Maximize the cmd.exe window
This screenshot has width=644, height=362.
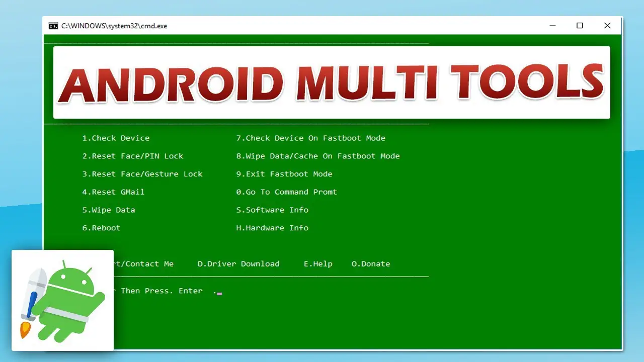[580, 26]
